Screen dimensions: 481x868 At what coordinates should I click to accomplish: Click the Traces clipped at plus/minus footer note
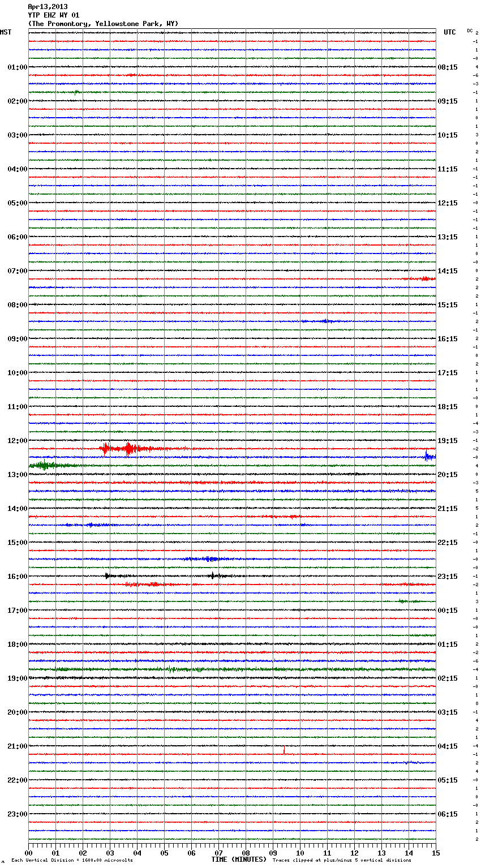coord(342,861)
